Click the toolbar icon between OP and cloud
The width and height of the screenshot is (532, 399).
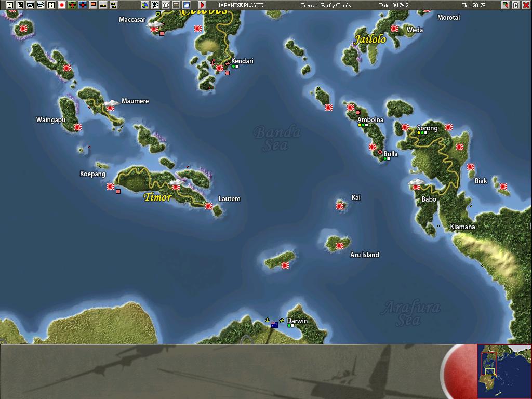click(x=176, y=5)
